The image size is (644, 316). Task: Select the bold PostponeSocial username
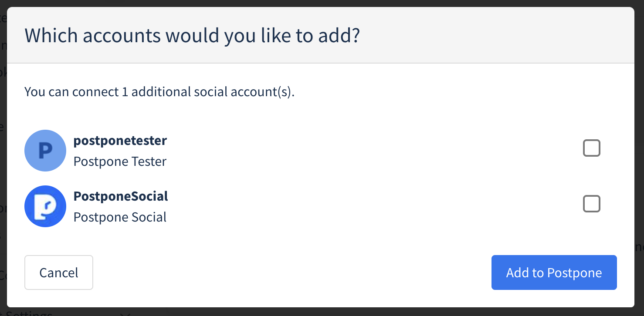pyautogui.click(x=121, y=196)
